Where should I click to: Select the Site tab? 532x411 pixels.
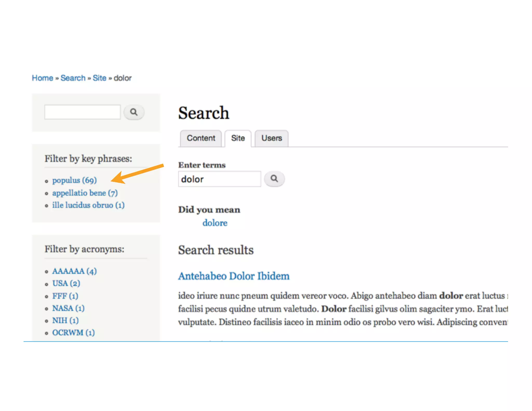coord(238,138)
